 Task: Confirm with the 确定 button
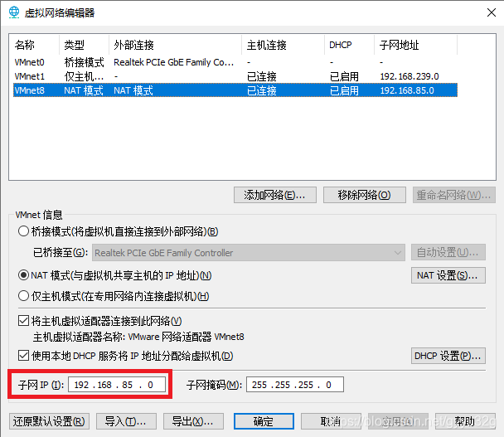264,421
